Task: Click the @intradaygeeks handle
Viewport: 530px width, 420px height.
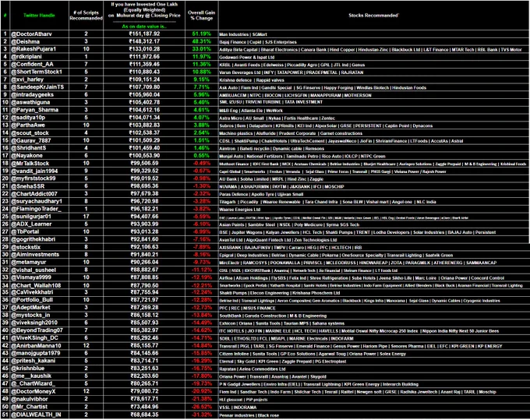Action: point(32,94)
